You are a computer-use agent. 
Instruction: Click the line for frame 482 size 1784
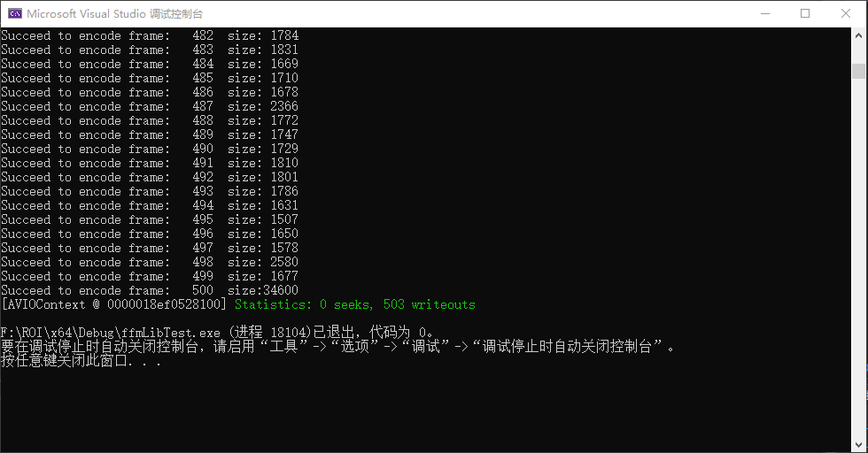coord(150,35)
